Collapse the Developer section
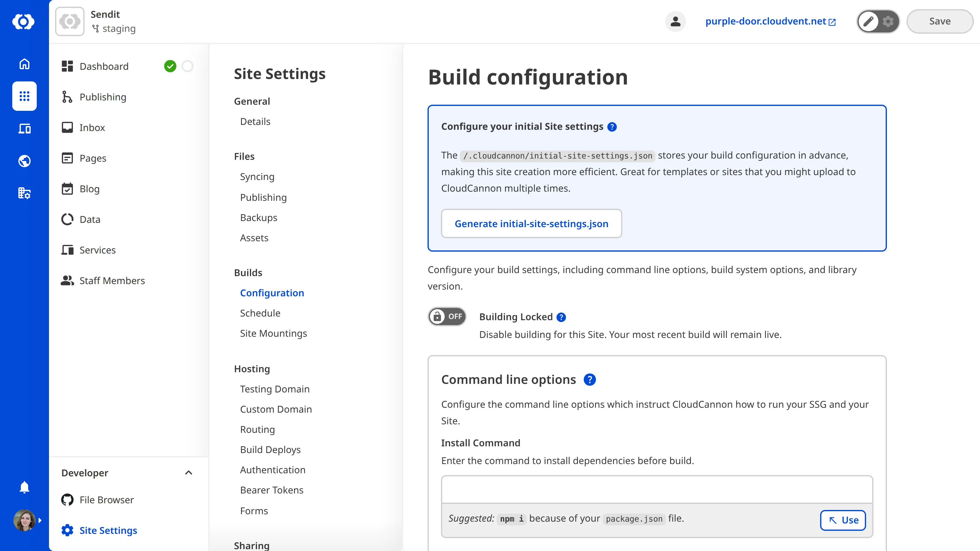The height and width of the screenshot is (551, 980). point(189,473)
